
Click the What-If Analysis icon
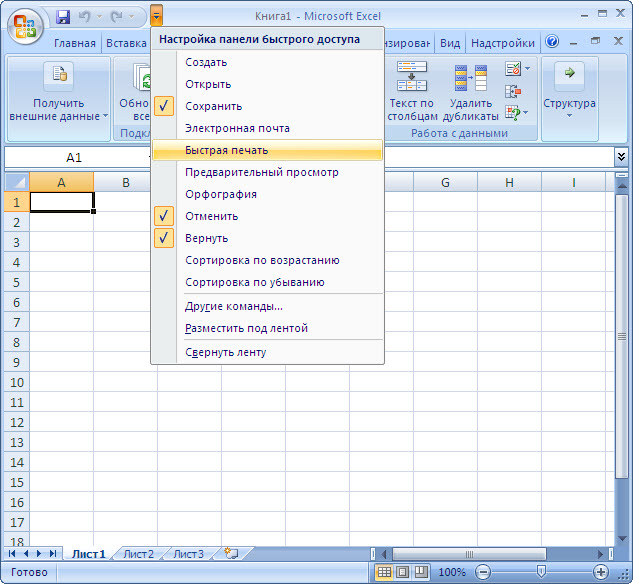[513, 113]
